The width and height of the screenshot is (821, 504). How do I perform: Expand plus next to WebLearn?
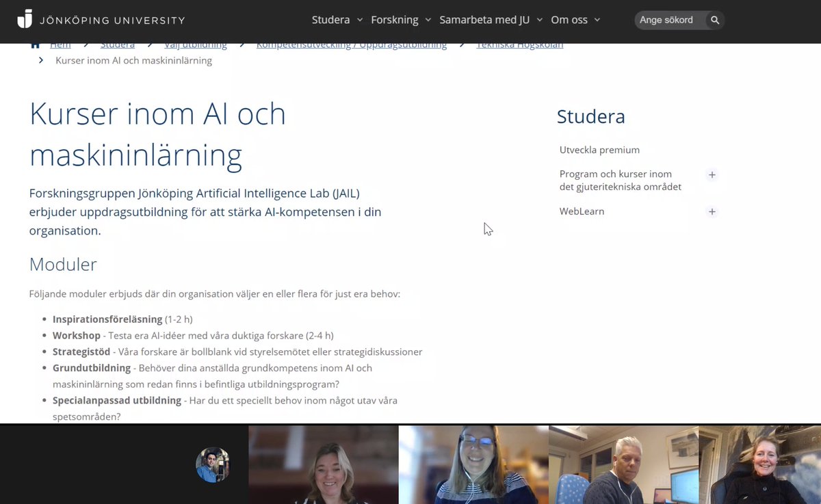(712, 212)
